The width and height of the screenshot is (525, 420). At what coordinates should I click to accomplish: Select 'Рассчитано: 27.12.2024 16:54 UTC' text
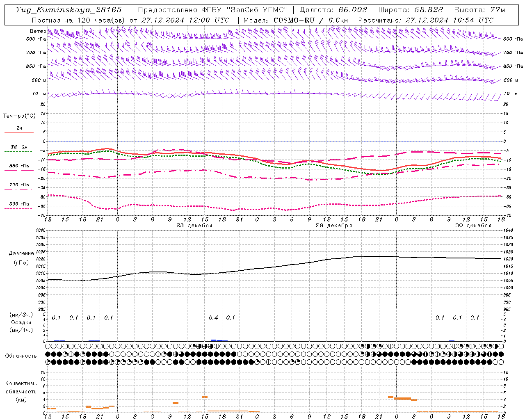point(426,20)
